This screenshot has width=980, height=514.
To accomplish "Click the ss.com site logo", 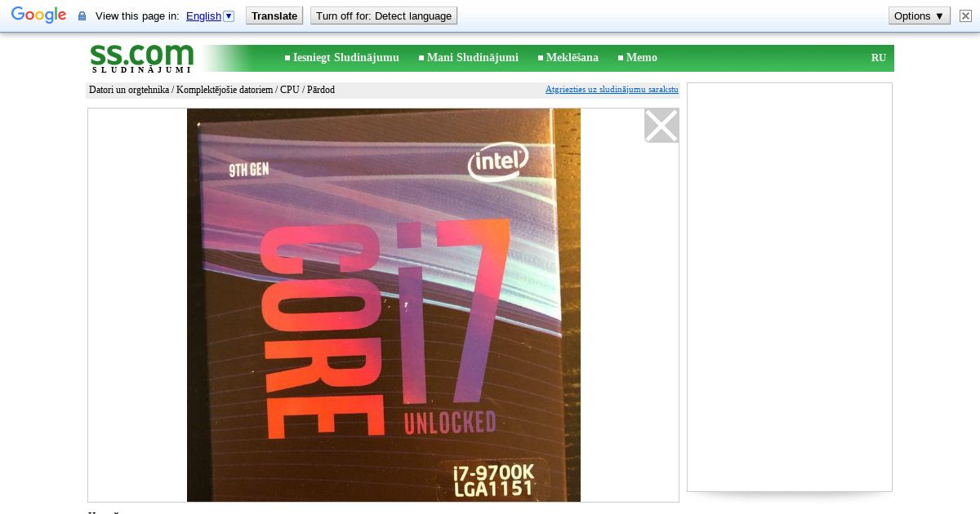I will [x=142, y=58].
